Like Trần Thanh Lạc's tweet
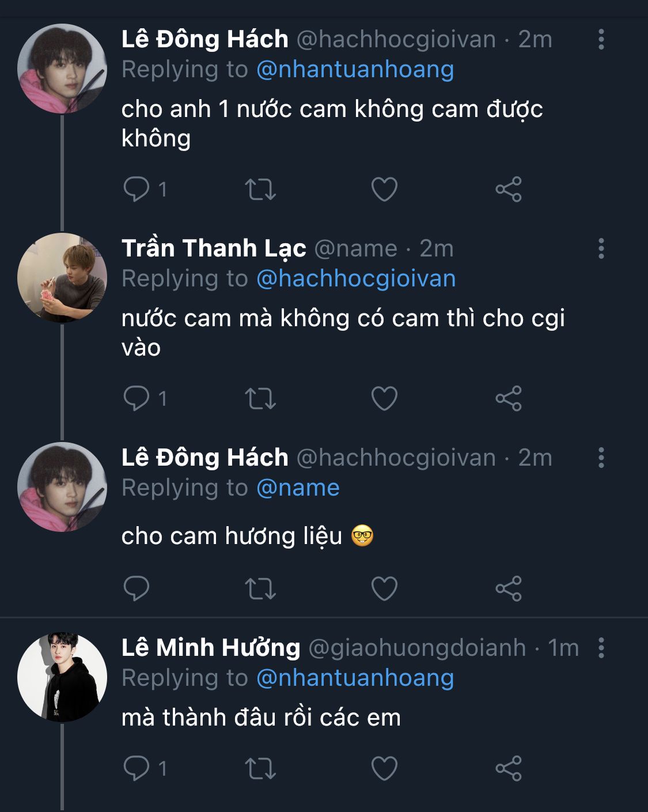The height and width of the screenshot is (812, 648). pyautogui.click(x=384, y=398)
